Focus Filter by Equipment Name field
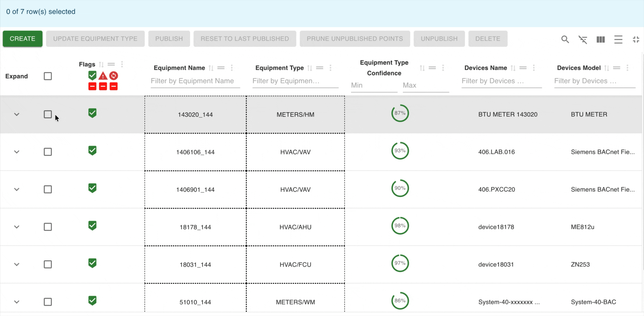 [x=195, y=81]
